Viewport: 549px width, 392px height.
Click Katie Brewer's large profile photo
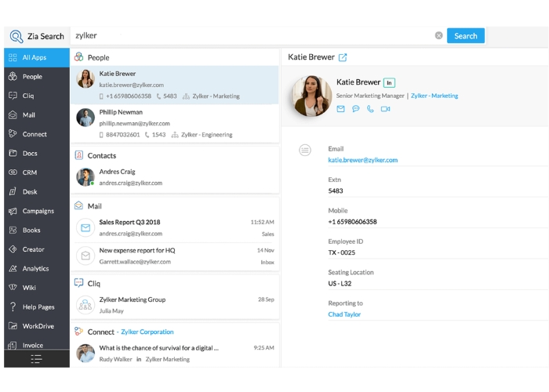311,96
